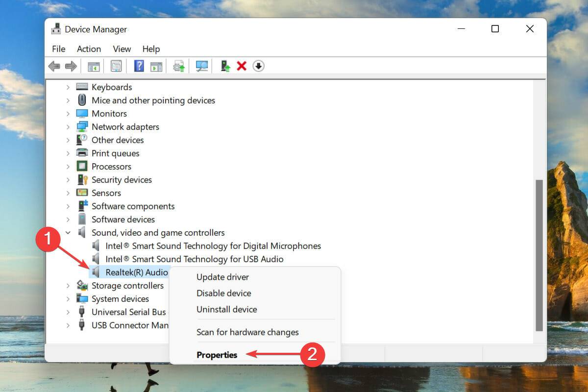Click the Show/Hide console tree toolbar icon

pos(94,66)
